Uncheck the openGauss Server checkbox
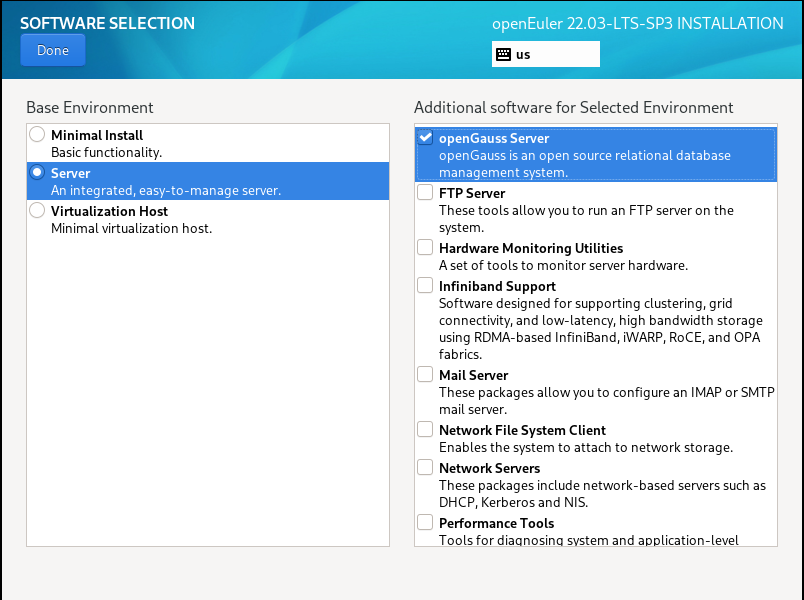 pyautogui.click(x=425, y=138)
